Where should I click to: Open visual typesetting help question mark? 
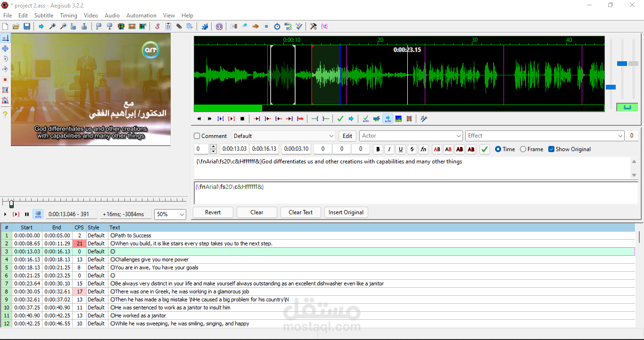click(x=5, y=114)
